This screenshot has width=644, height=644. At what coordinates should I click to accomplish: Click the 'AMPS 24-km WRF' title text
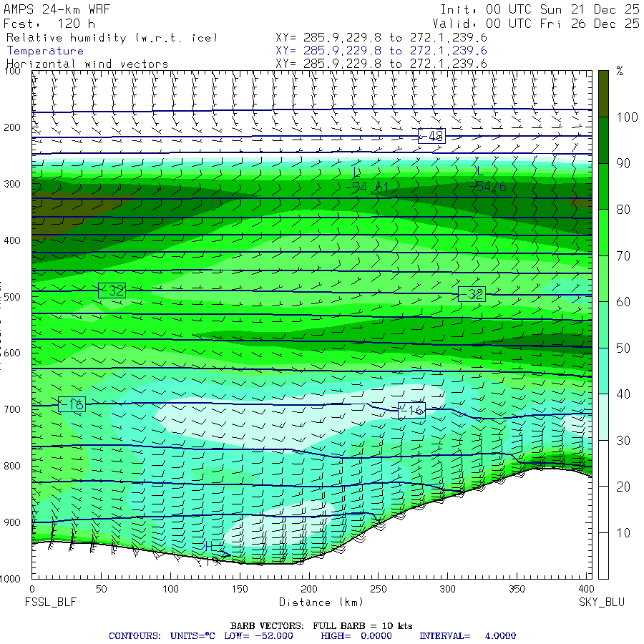[x=57, y=9]
